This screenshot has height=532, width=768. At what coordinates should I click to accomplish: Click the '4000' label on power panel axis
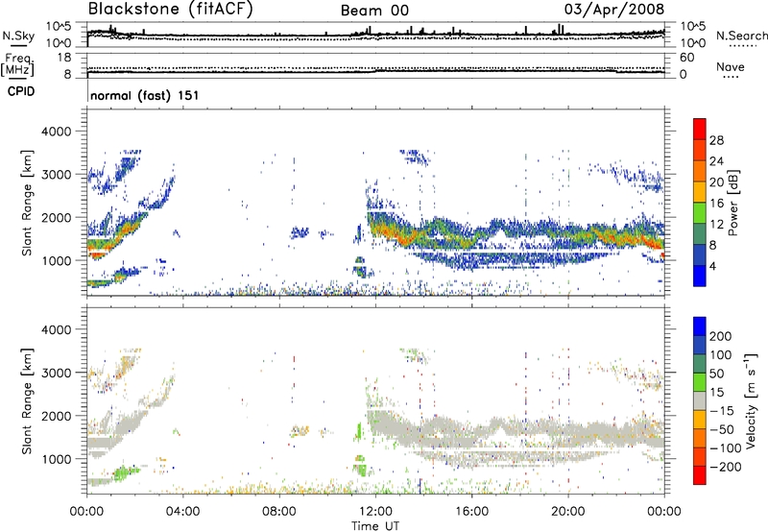click(x=56, y=132)
